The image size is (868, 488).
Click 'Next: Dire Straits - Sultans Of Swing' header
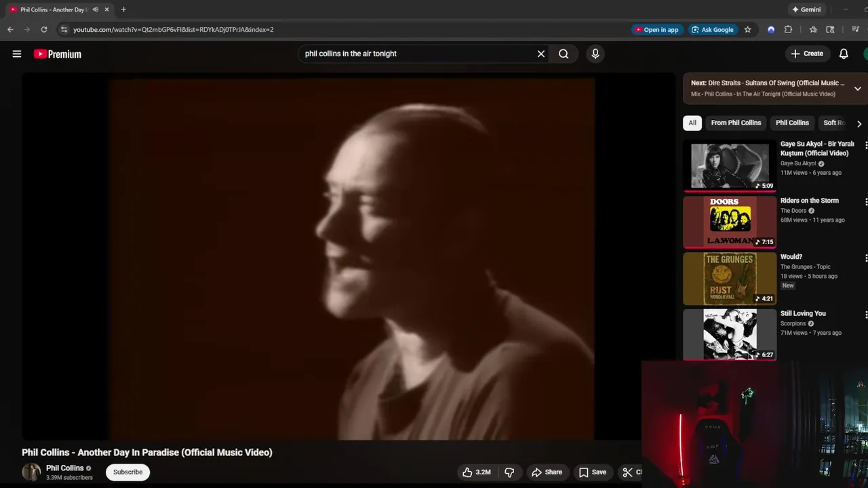[768, 83]
